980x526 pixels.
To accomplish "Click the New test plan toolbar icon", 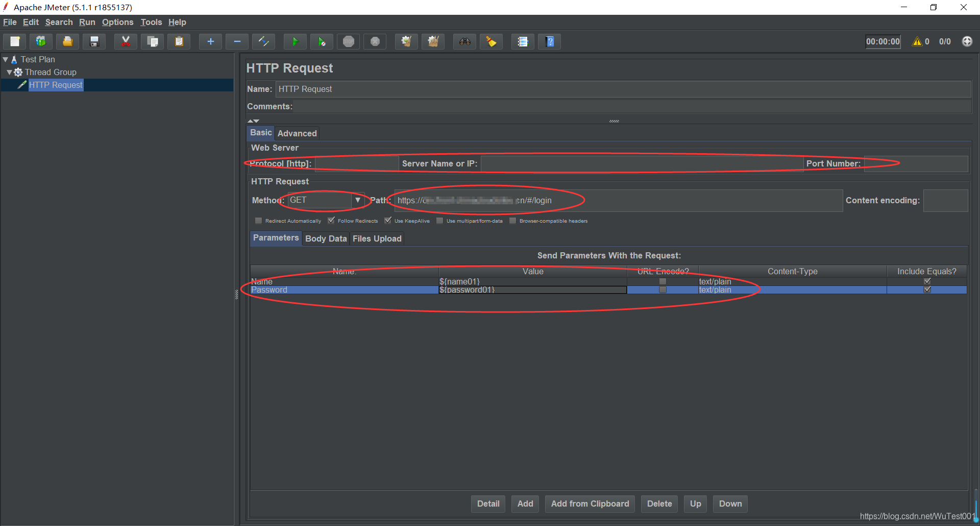I will click(x=15, y=41).
